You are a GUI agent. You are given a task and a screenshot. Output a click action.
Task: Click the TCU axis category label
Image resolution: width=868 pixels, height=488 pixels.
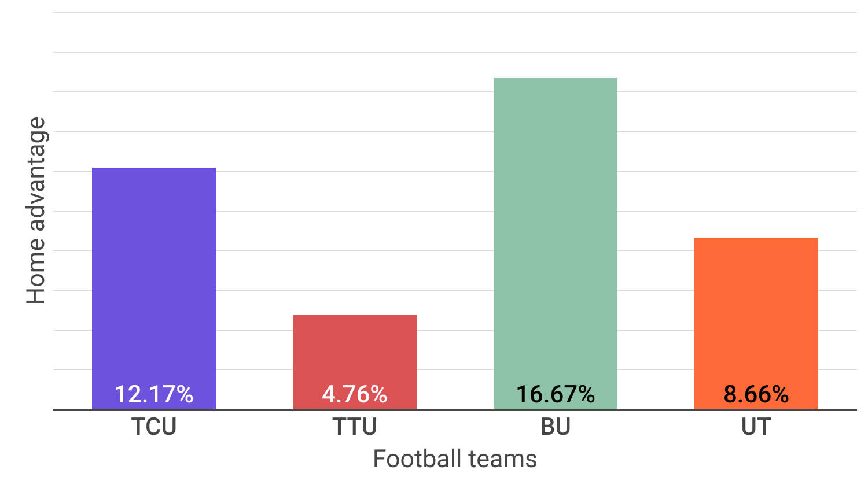click(154, 427)
